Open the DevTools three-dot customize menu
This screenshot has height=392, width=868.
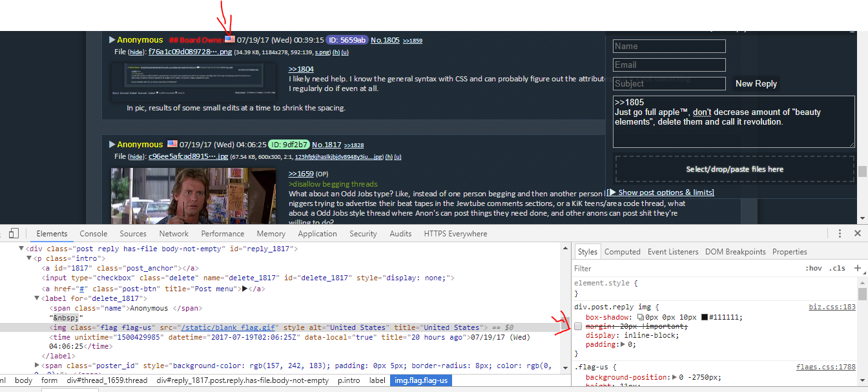[x=840, y=233]
